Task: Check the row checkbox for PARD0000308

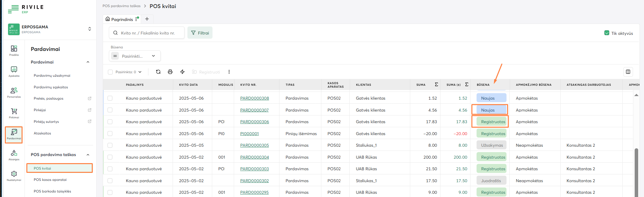Action: click(110, 98)
